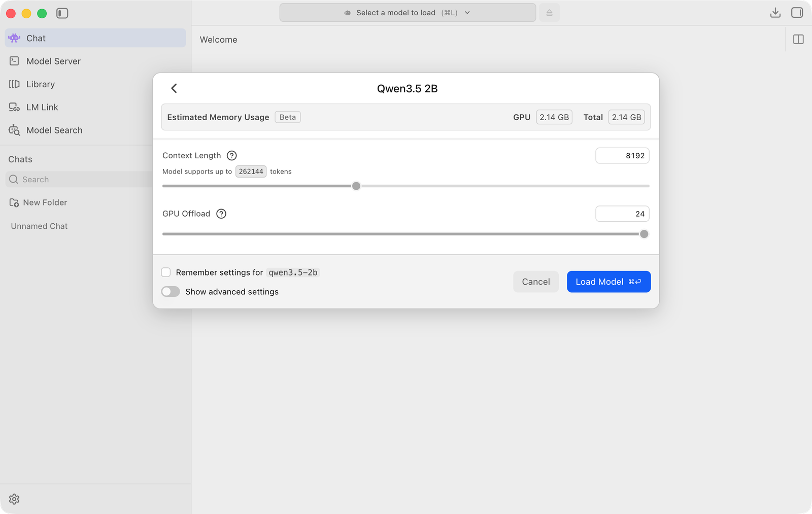
Task: Click the GPU 2.14 GB value
Action: click(554, 117)
